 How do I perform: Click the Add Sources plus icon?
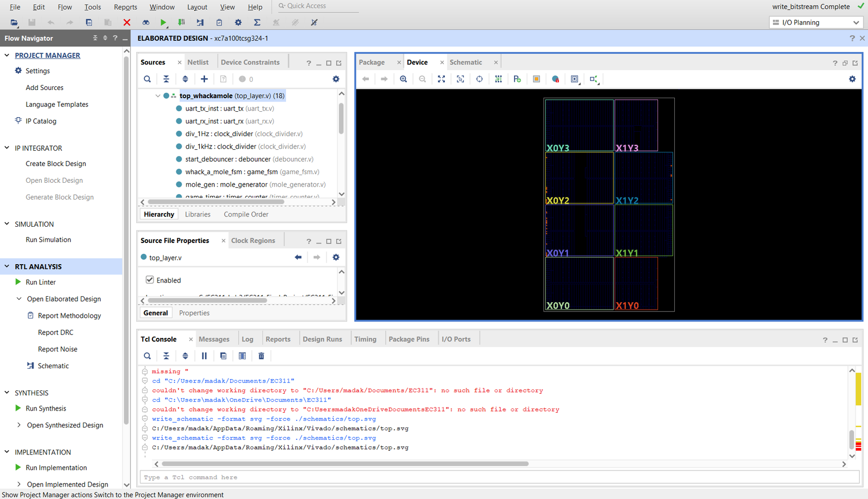(x=204, y=79)
